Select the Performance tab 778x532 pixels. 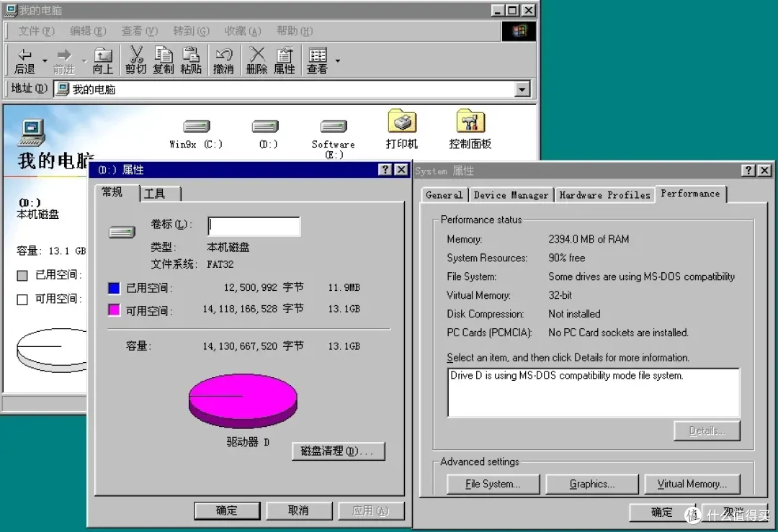[x=690, y=194]
